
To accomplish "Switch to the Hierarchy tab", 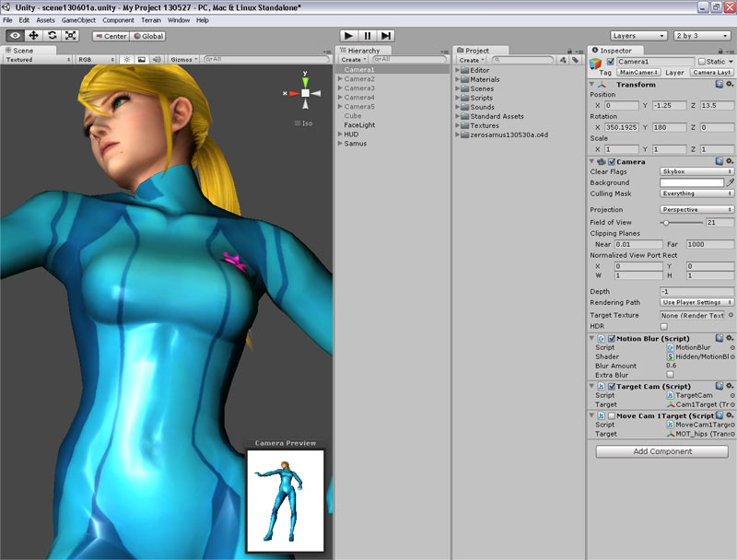I will [x=363, y=51].
